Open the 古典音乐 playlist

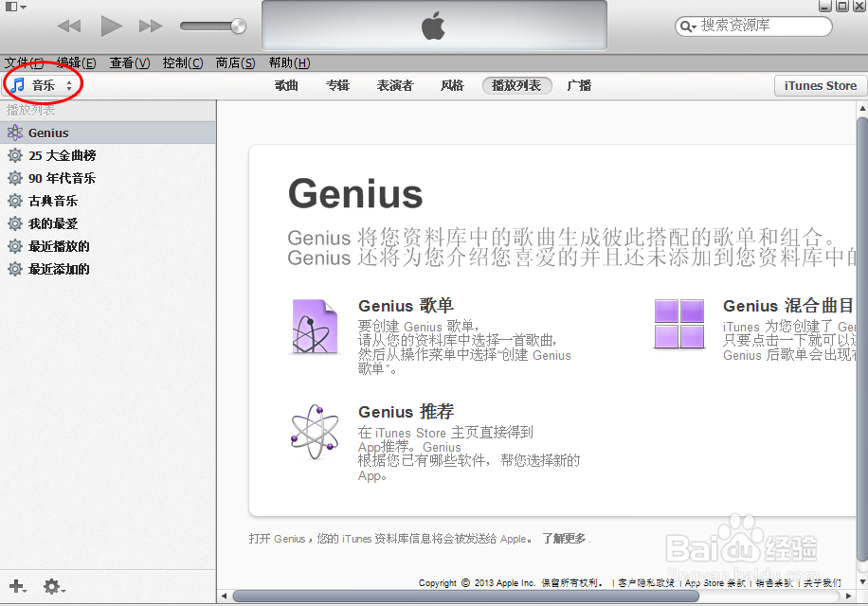coord(107,201)
